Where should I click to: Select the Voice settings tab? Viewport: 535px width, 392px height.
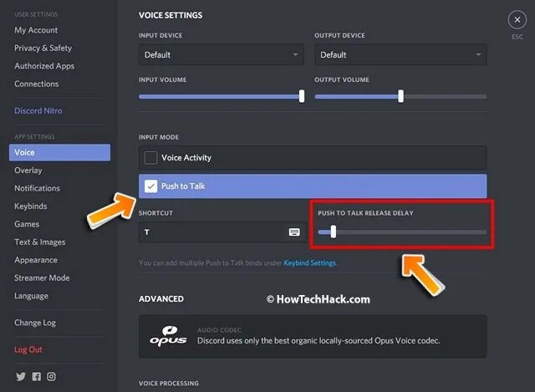pos(59,152)
